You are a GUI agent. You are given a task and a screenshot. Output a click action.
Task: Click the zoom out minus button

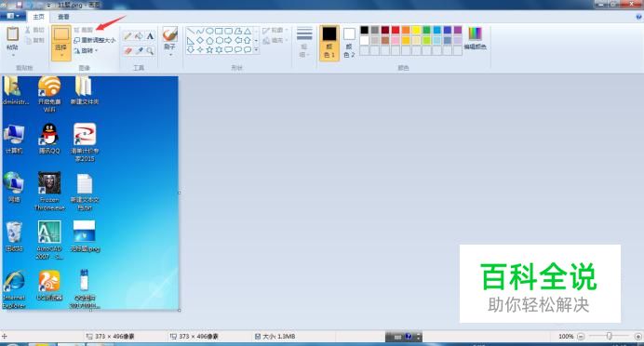581,337
